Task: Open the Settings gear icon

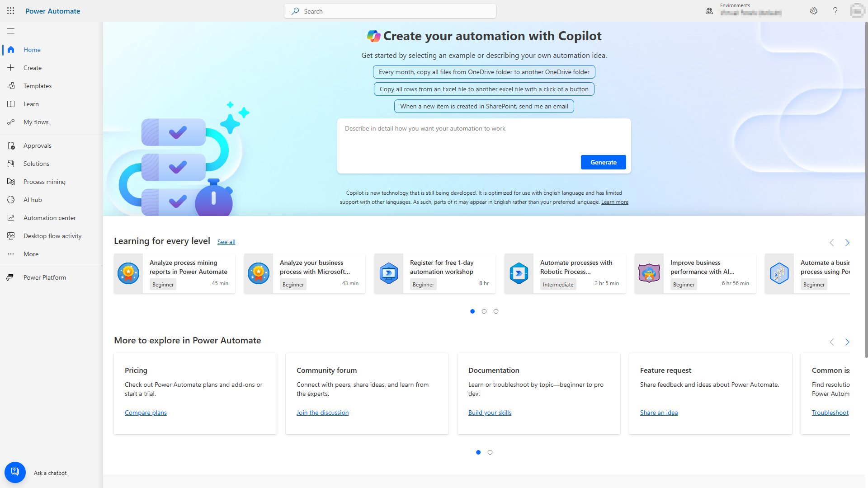Action: (814, 11)
